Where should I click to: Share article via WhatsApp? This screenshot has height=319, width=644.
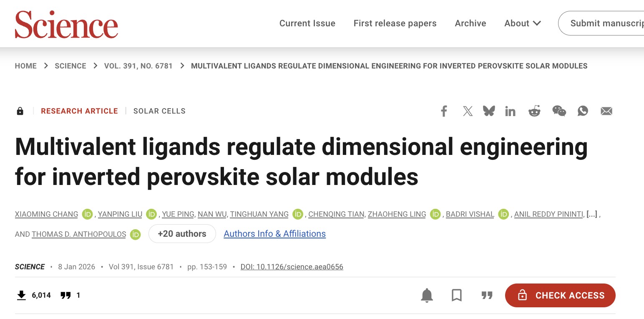click(583, 111)
